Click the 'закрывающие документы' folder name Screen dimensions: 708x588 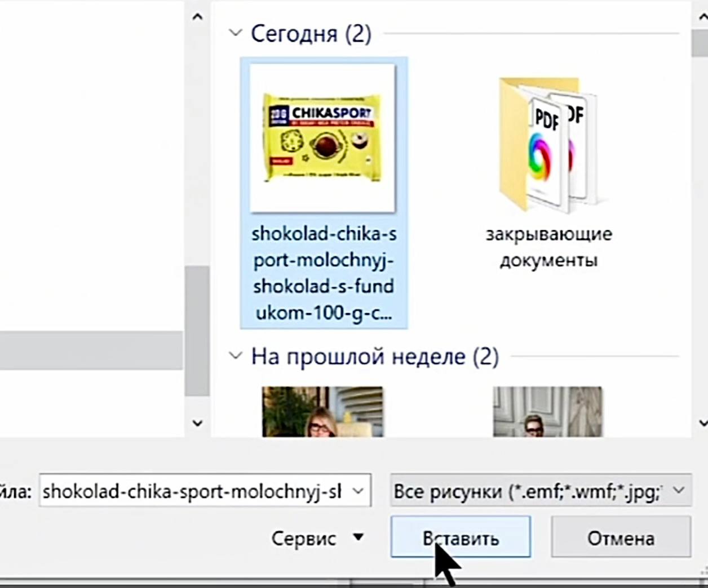click(548, 247)
